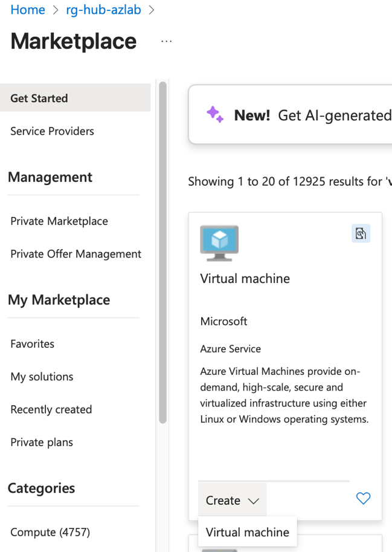The image size is (392, 552).
Task: Open My solutions list
Action: (x=42, y=376)
